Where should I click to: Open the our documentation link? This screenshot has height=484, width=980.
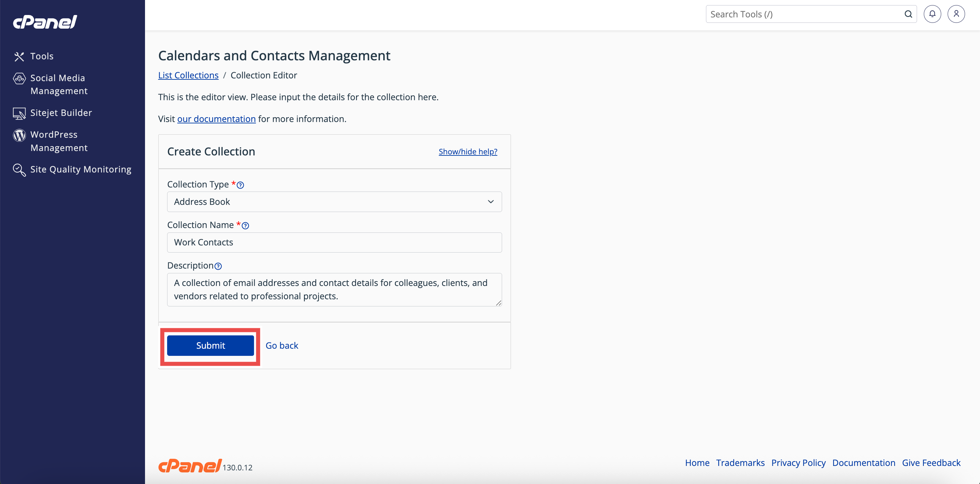[216, 119]
